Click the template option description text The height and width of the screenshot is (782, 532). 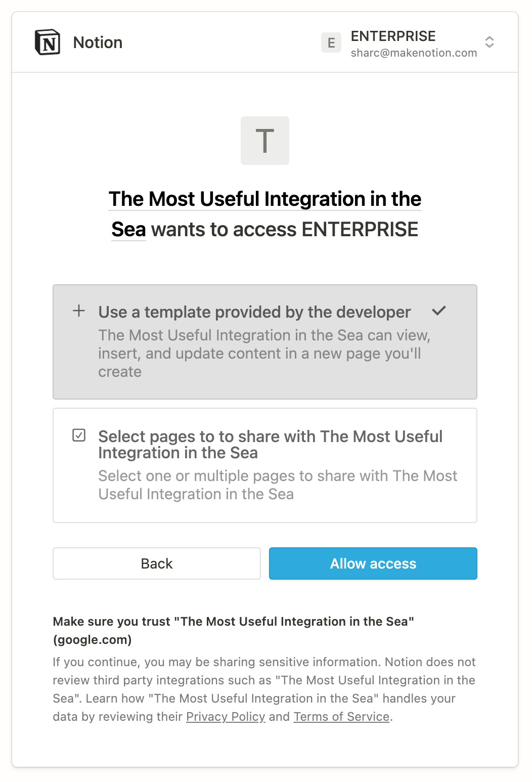pos(264,354)
